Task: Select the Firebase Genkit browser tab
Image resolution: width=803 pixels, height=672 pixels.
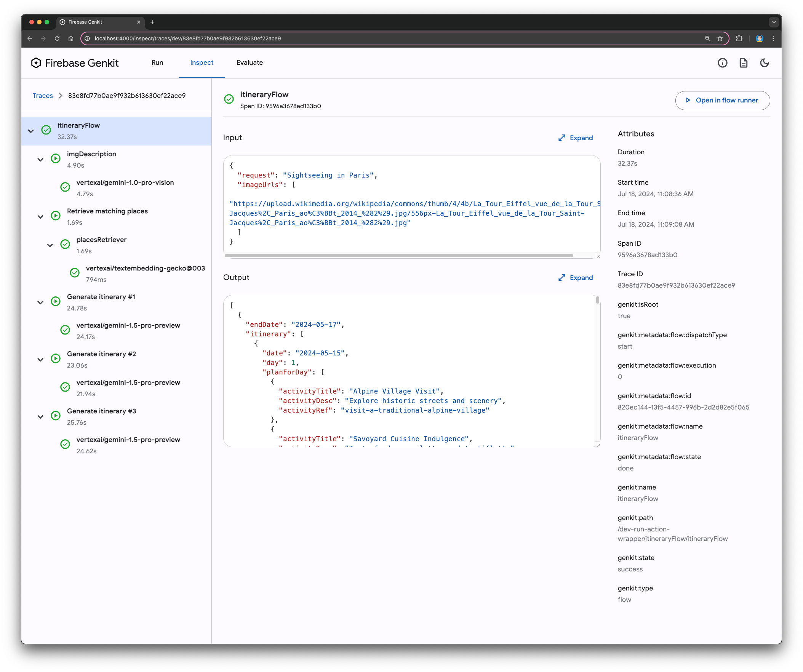Action: pyautogui.click(x=100, y=22)
